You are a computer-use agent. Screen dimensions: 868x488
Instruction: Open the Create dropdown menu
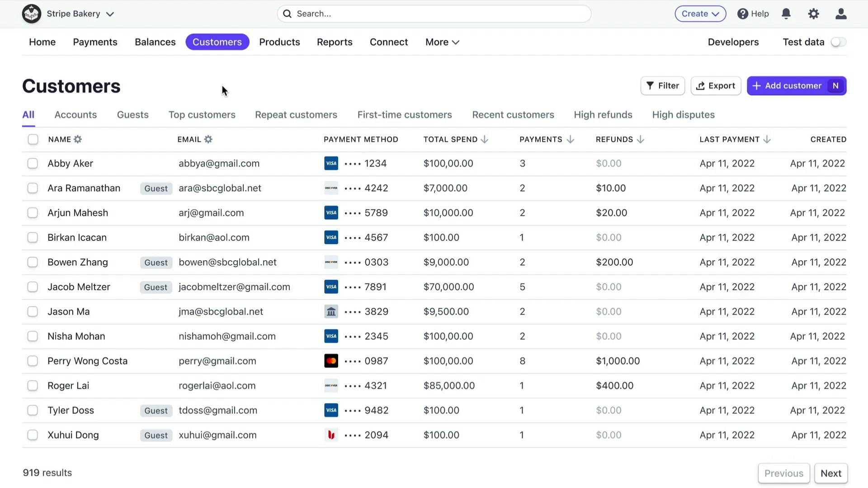[700, 14]
